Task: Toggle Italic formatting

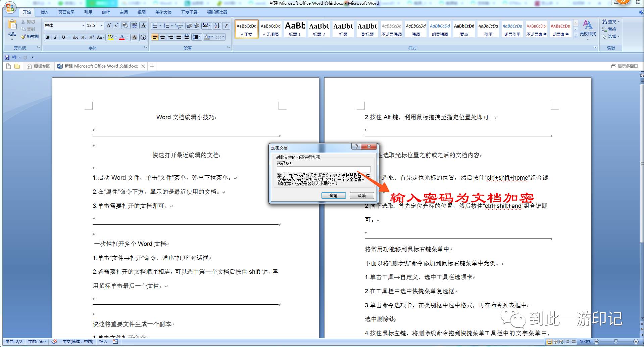Action: click(55, 37)
